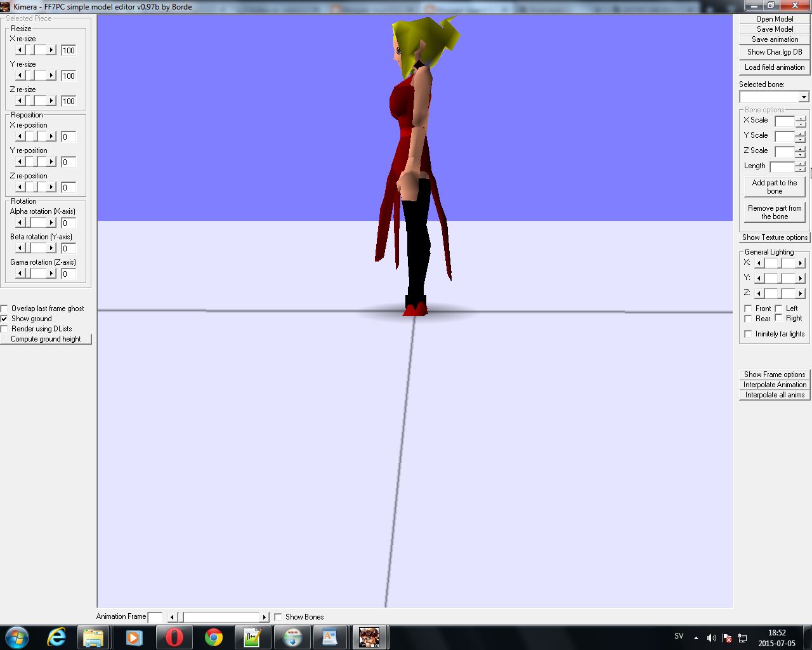
Task: Uncheck the Show ground checkbox
Action: (4, 319)
